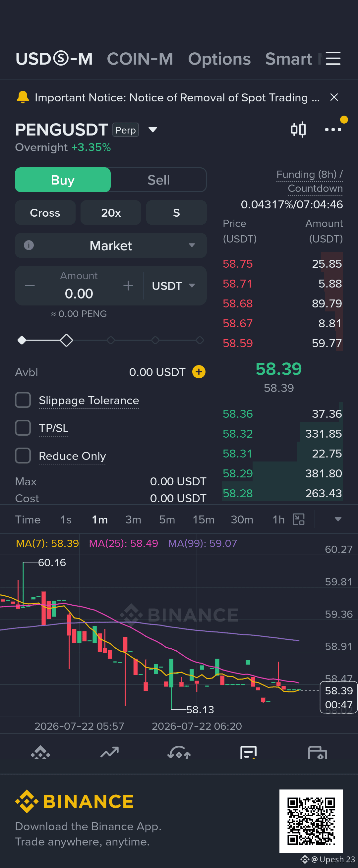Set amount slider to the 75% marker
Viewport: 358px width, 868px height.
pos(155,340)
